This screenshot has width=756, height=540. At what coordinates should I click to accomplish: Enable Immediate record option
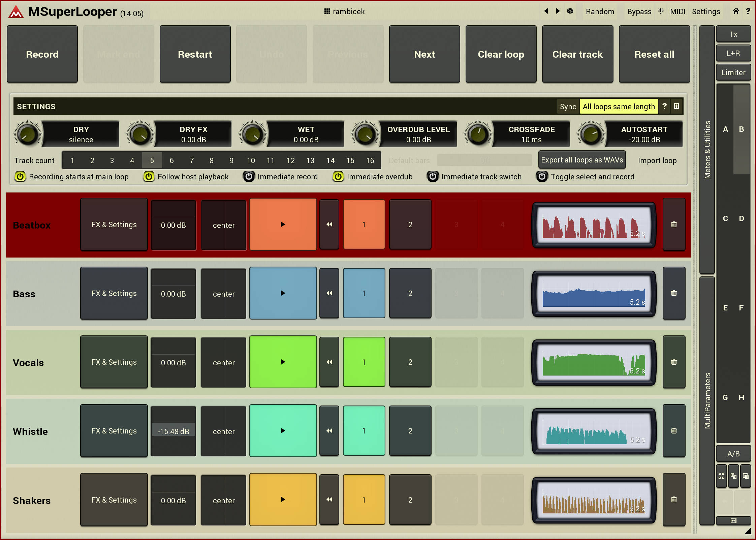click(x=249, y=177)
